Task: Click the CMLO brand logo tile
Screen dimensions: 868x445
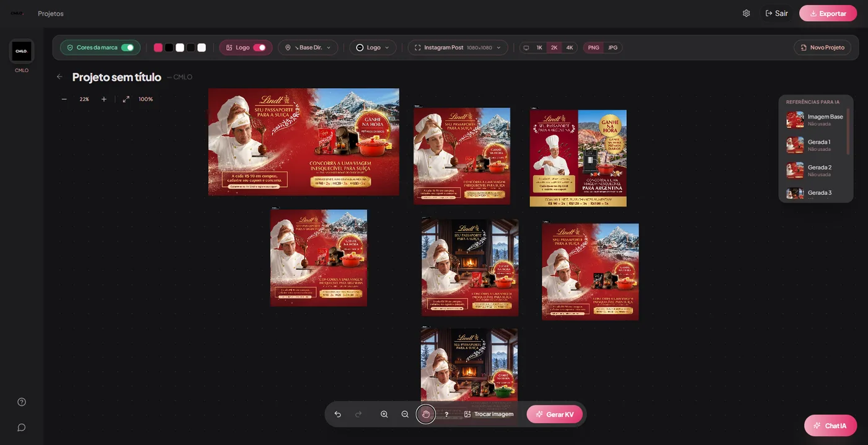Action: pyautogui.click(x=22, y=51)
